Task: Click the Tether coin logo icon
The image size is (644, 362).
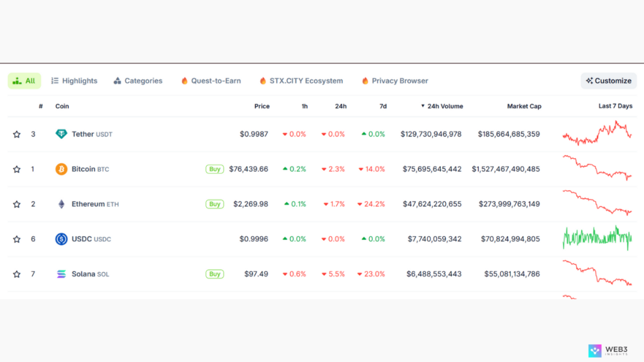Action: (x=61, y=134)
